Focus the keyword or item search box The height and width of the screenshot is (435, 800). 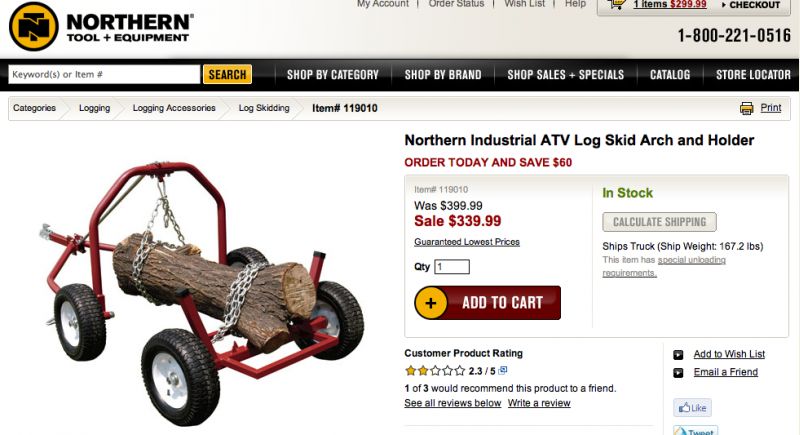coord(105,74)
